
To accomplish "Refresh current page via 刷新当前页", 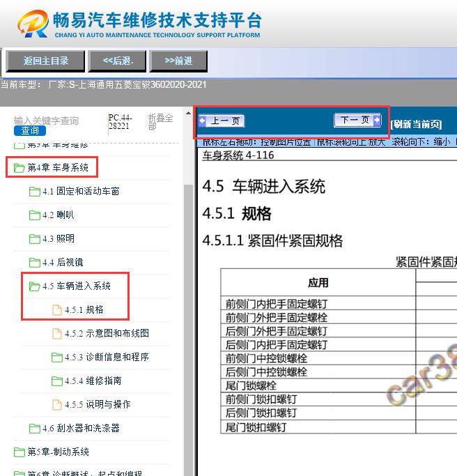I will [416, 124].
